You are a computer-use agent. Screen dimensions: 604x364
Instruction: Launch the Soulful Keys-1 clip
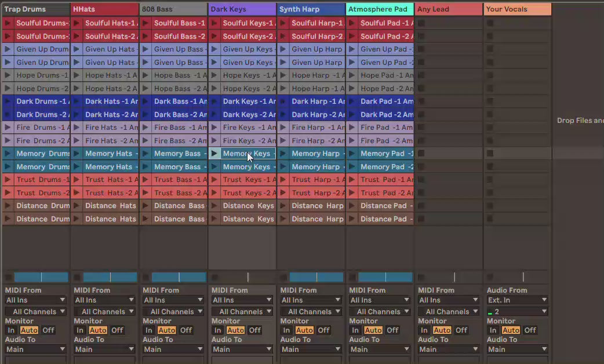pyautogui.click(x=214, y=23)
